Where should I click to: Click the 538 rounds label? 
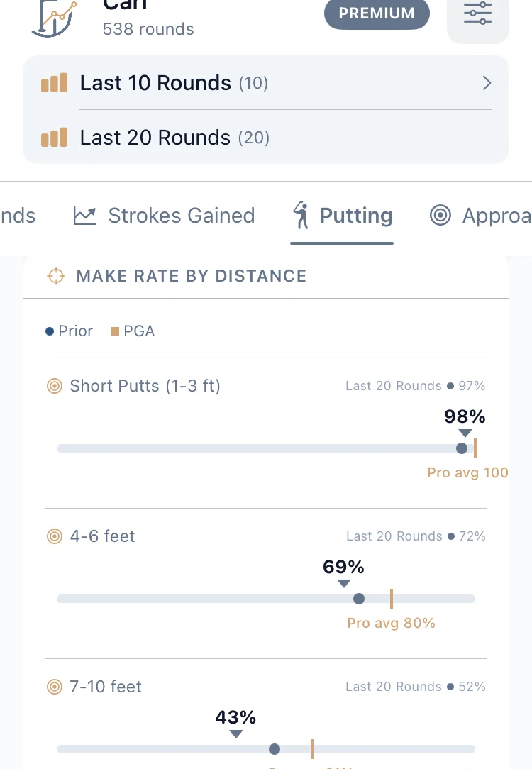(148, 29)
